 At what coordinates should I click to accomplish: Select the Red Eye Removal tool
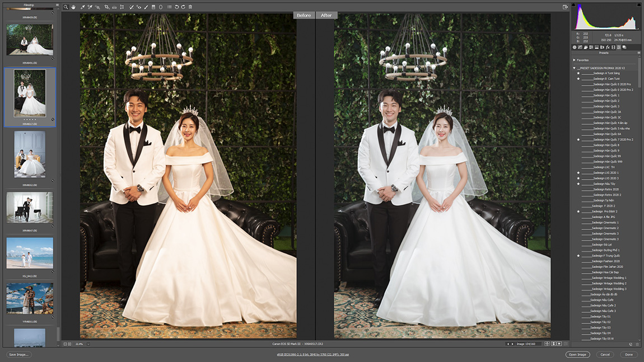click(x=139, y=7)
